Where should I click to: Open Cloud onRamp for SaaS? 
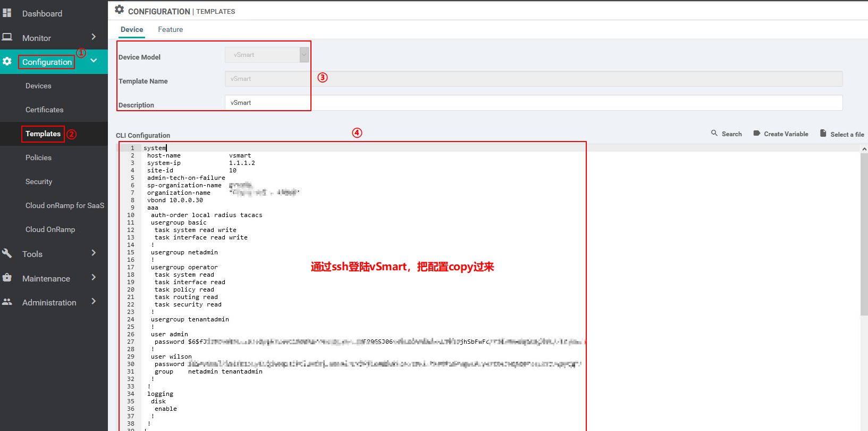(x=65, y=205)
